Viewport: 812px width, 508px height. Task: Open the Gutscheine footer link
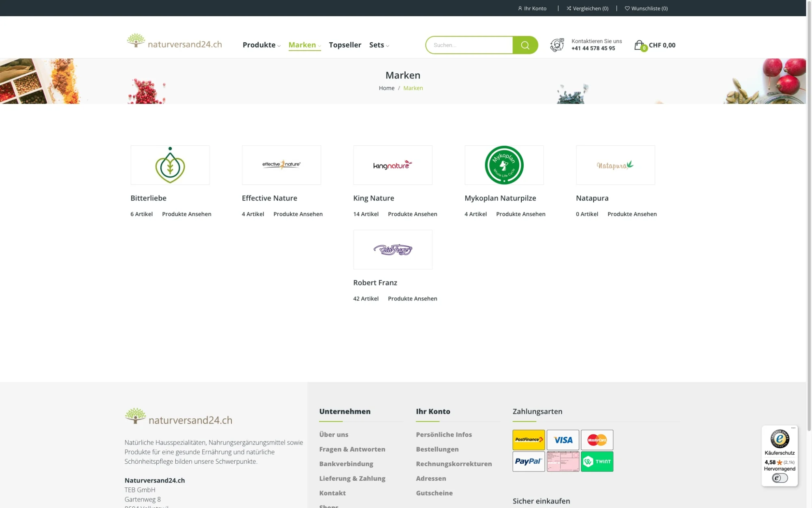point(434,493)
